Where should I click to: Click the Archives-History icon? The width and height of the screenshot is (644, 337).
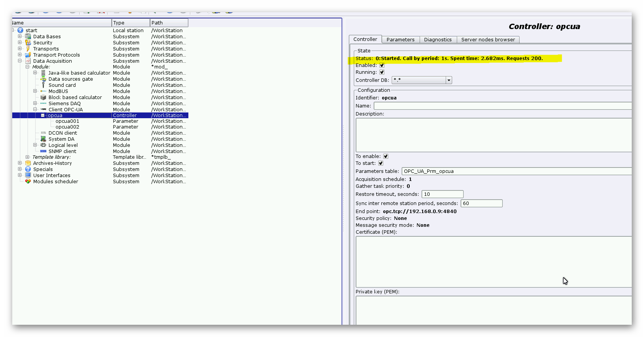point(28,163)
